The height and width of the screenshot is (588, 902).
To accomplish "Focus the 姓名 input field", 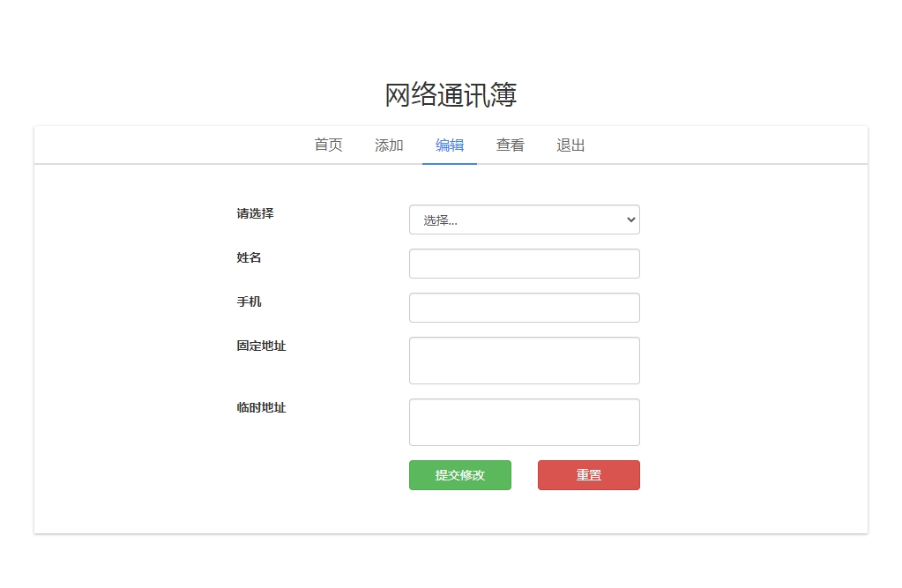I will tap(524, 264).
